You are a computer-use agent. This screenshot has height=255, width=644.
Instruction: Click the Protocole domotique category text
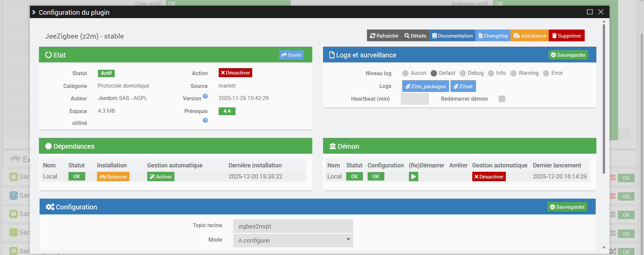(123, 86)
